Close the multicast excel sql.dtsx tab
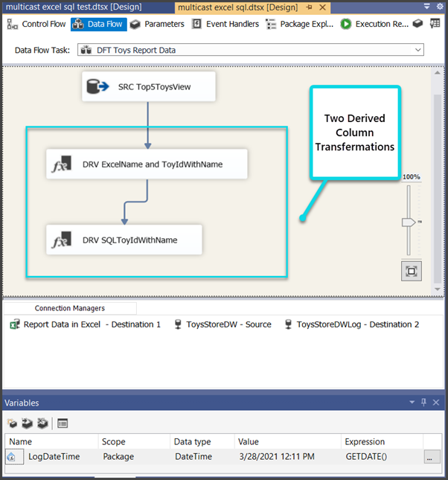Image resolution: width=448 pixels, height=480 pixels. pyautogui.click(x=322, y=7)
